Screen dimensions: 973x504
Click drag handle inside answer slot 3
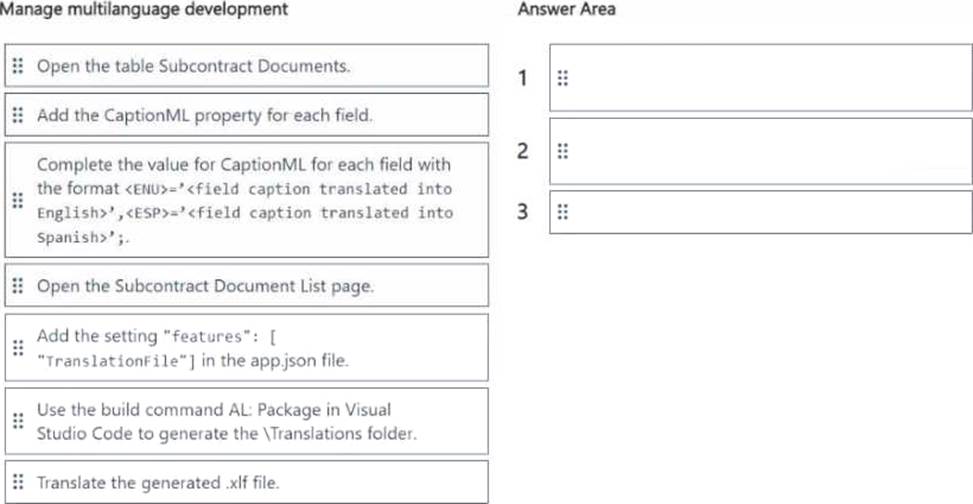tap(562, 212)
